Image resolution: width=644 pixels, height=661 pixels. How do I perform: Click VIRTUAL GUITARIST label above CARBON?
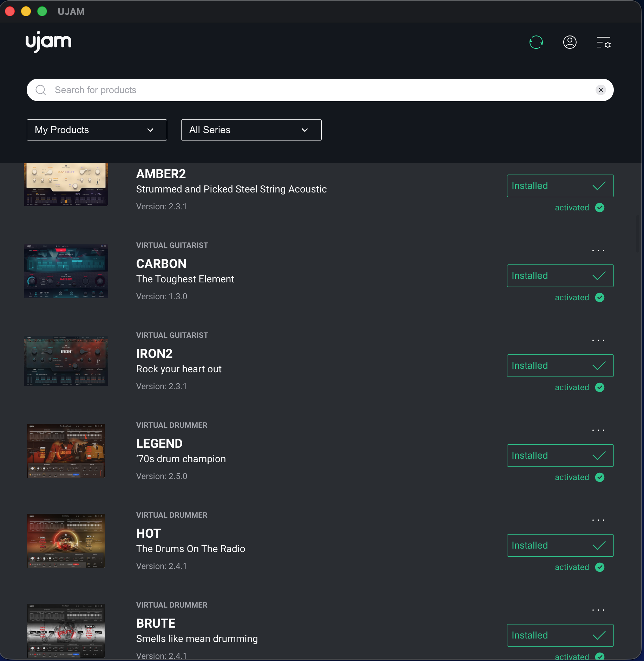coord(172,246)
